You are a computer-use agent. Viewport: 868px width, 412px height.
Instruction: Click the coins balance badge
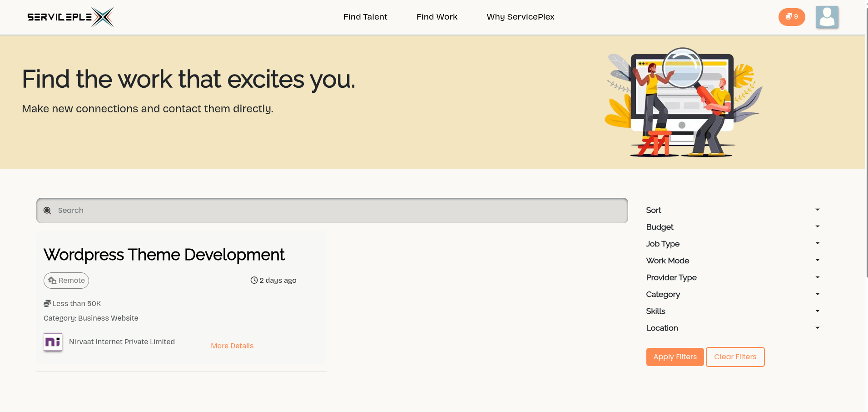click(x=791, y=17)
